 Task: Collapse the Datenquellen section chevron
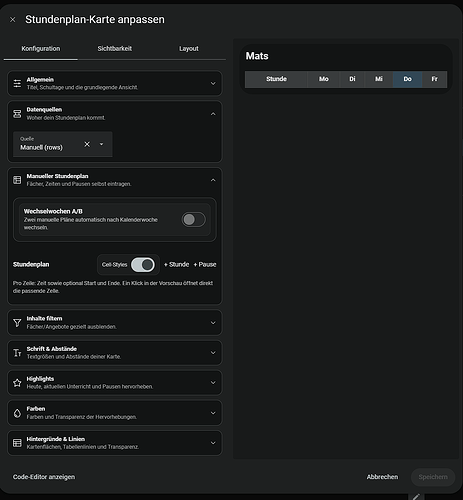pyautogui.click(x=213, y=114)
